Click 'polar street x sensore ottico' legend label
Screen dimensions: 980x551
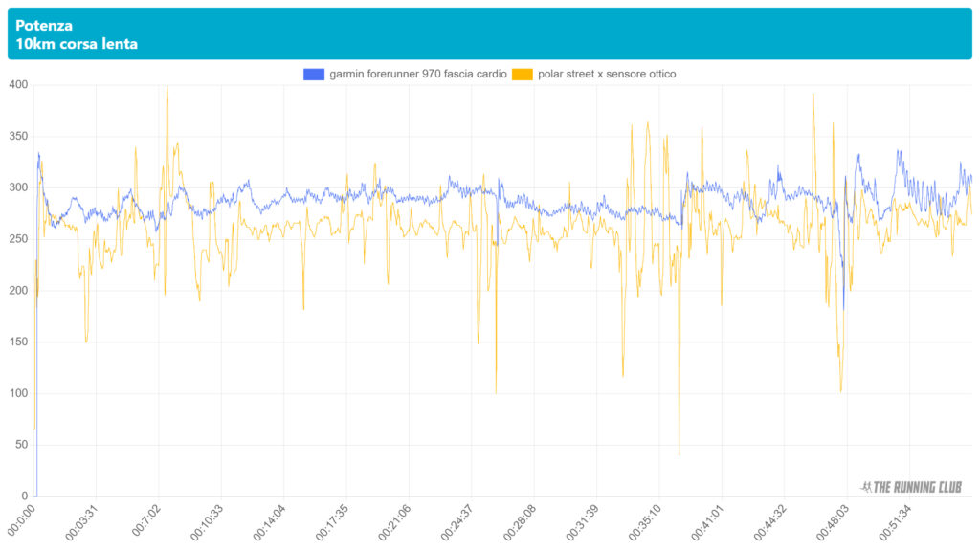(x=607, y=74)
